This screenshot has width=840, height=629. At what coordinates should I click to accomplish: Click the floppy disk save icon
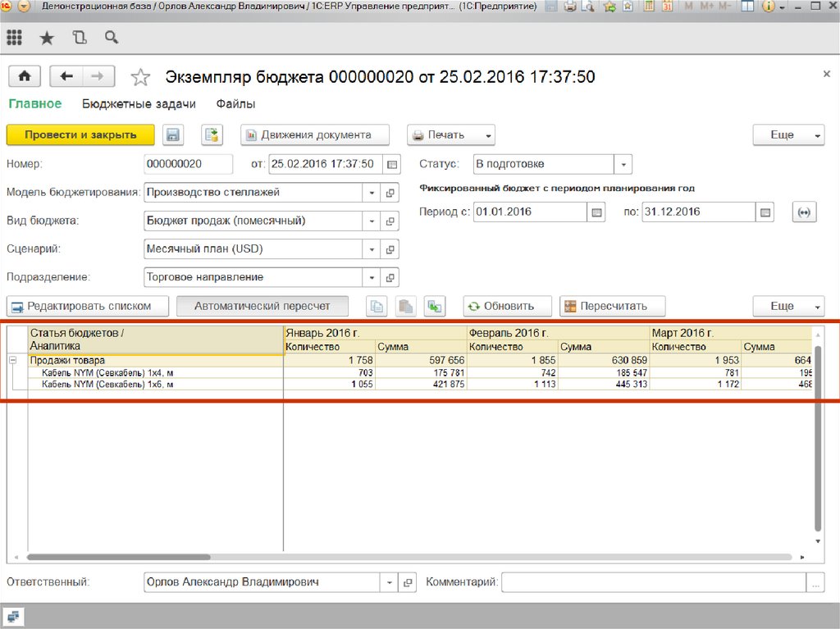coord(172,135)
